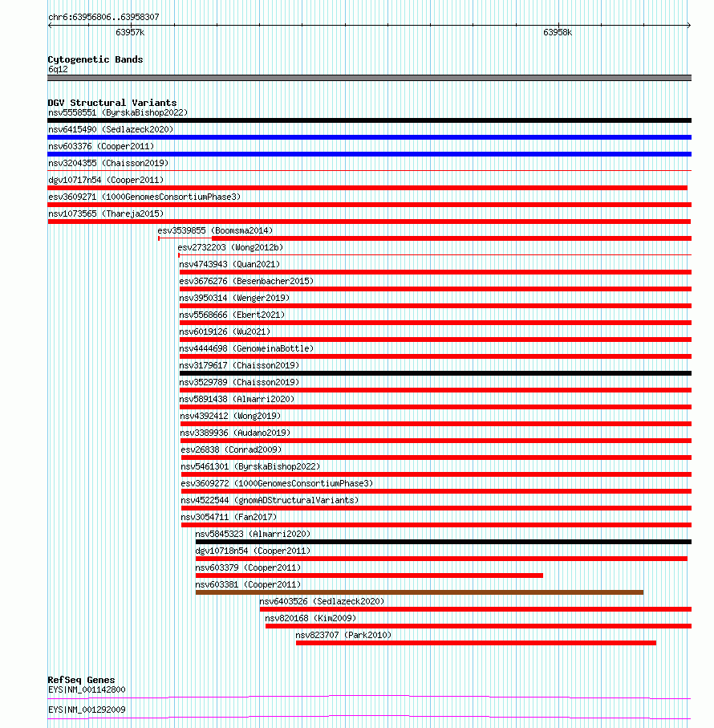Screen dimensions: 714x728
Task: Open esv3676276 (Besenbacher2015) label
Action: click(246, 282)
